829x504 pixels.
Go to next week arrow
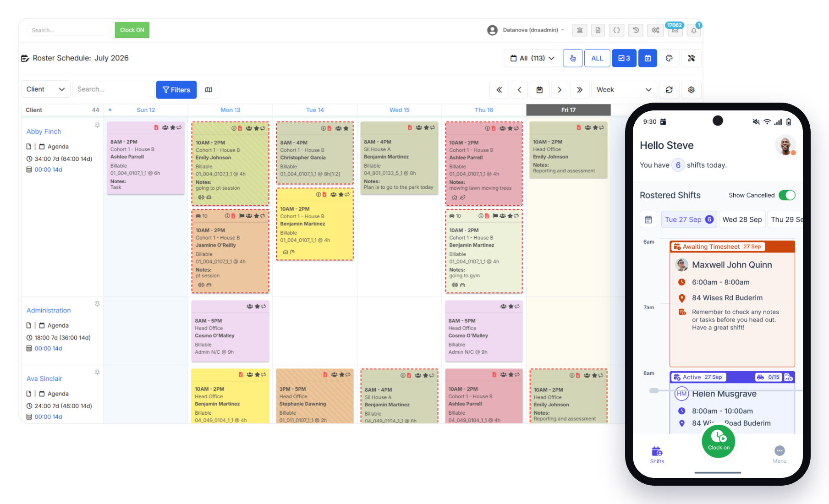560,90
